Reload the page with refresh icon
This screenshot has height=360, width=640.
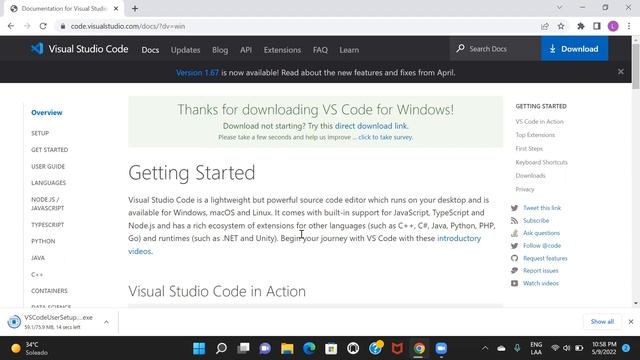pos(43,26)
